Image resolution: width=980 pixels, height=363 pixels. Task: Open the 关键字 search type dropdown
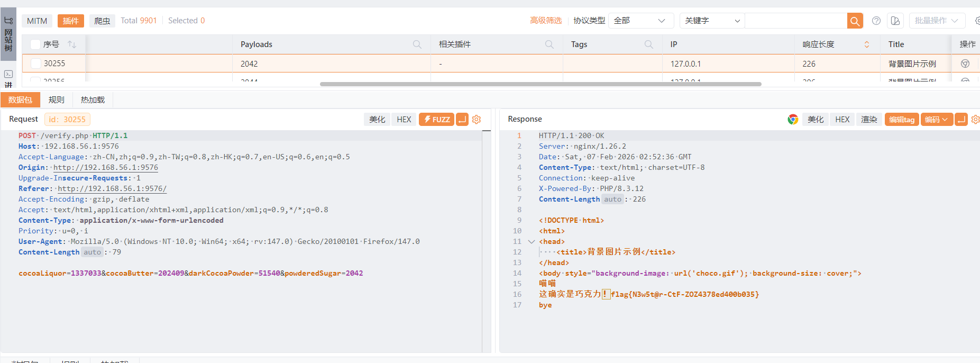point(712,21)
